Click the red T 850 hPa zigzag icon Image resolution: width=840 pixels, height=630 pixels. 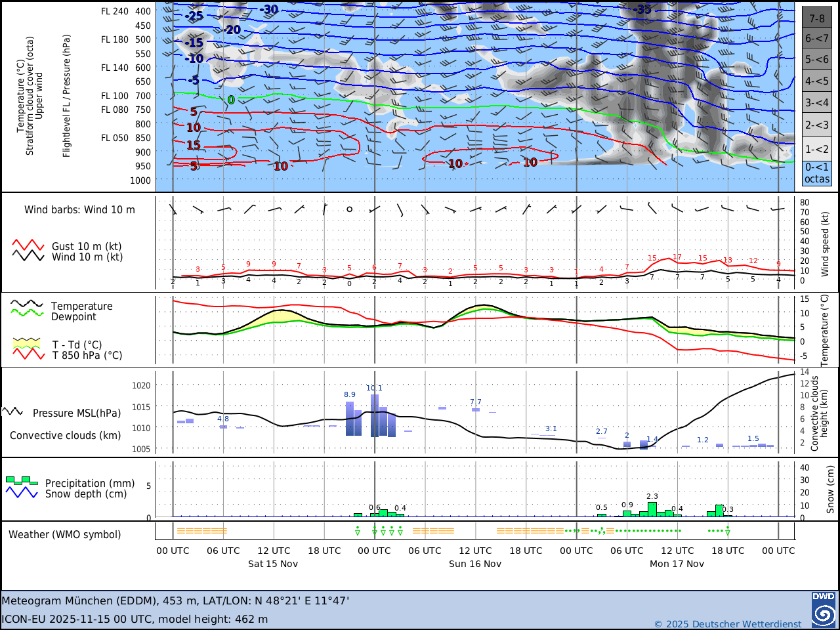point(28,354)
